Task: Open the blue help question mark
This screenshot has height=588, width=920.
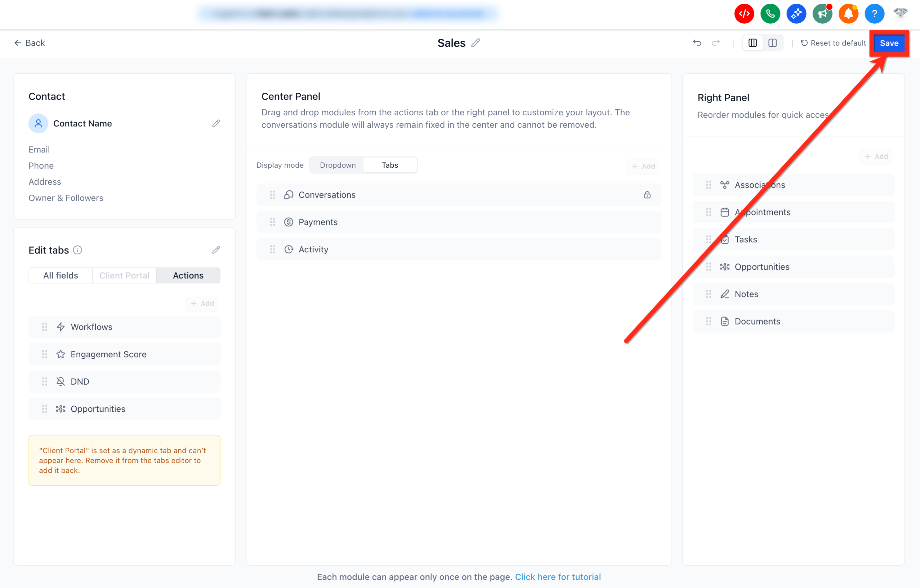Action: click(874, 14)
